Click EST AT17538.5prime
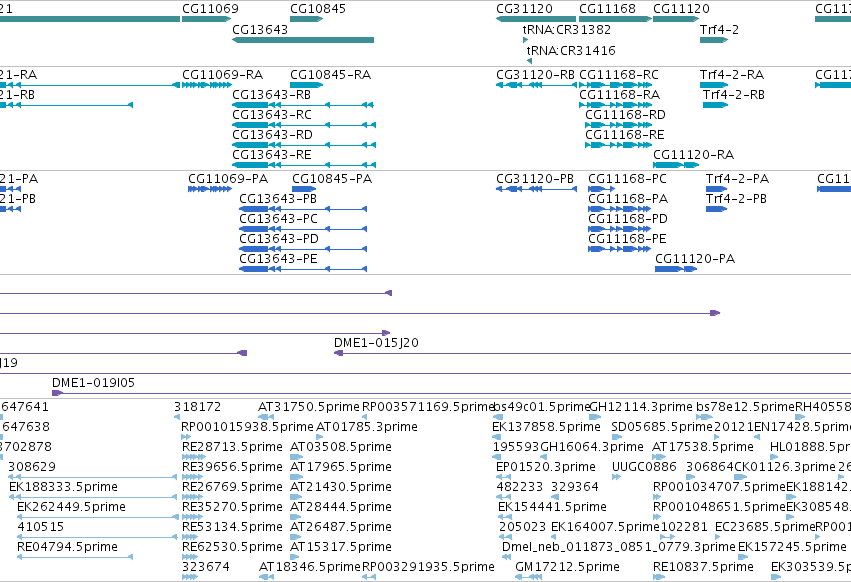The image size is (851, 582). 659,457
